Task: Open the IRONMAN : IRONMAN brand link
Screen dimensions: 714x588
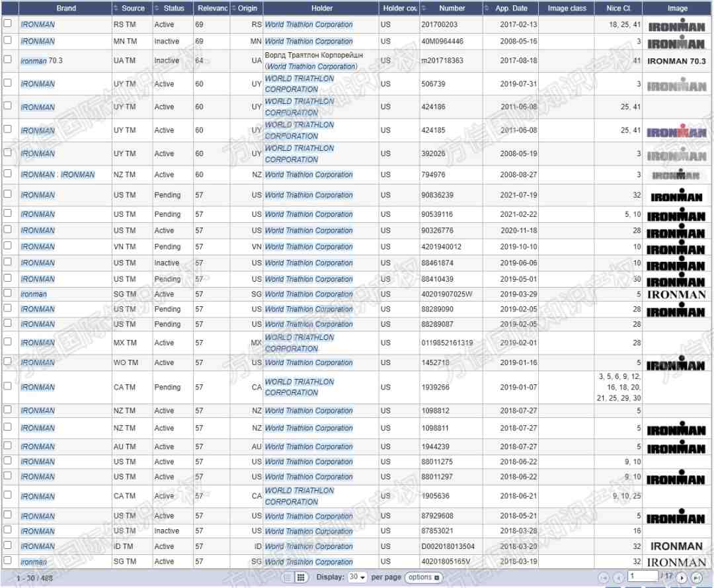Action: click(58, 175)
